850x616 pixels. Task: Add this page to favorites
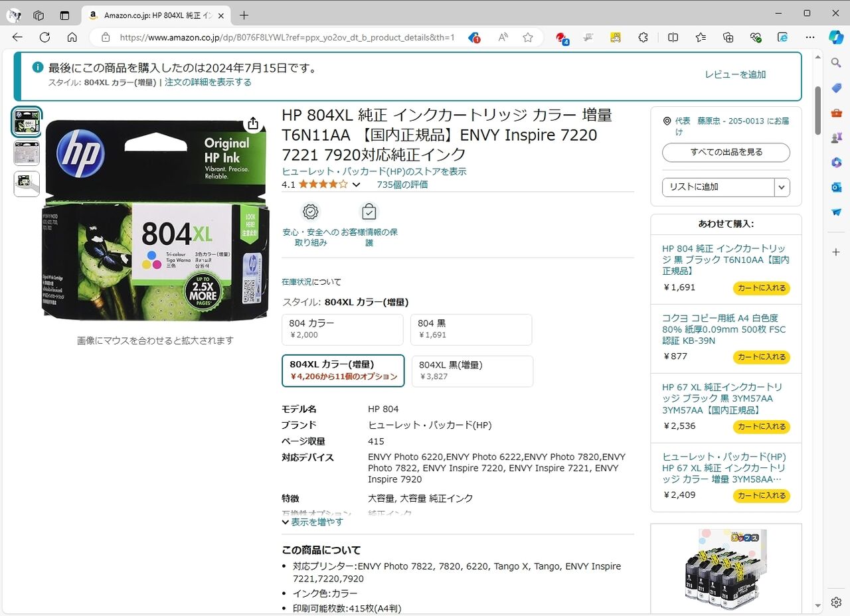point(528,37)
